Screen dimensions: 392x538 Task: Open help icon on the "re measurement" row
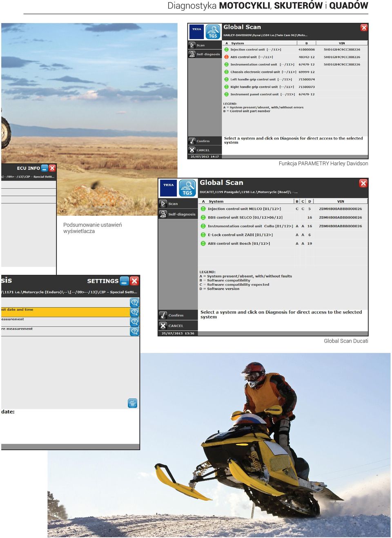coord(134,332)
